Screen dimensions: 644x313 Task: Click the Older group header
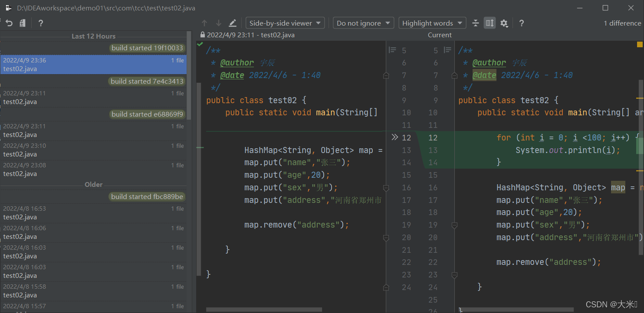click(93, 185)
